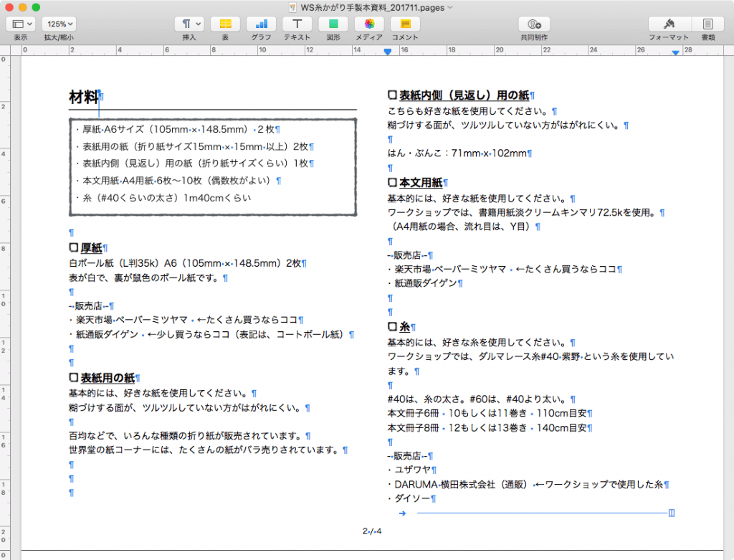Click the 'ユザワヤ' shop line
The image size is (734, 560).
[412, 470]
